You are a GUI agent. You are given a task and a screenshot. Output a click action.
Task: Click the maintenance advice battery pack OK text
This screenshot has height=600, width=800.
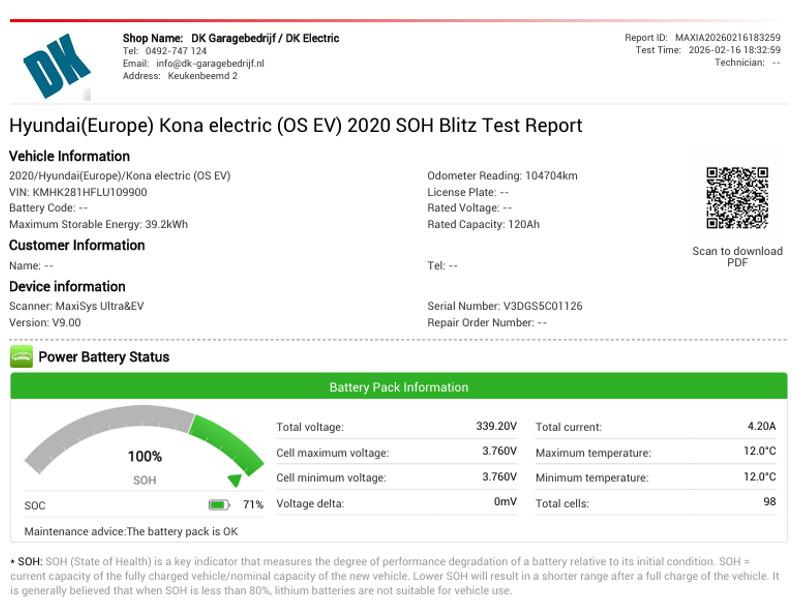point(131,532)
